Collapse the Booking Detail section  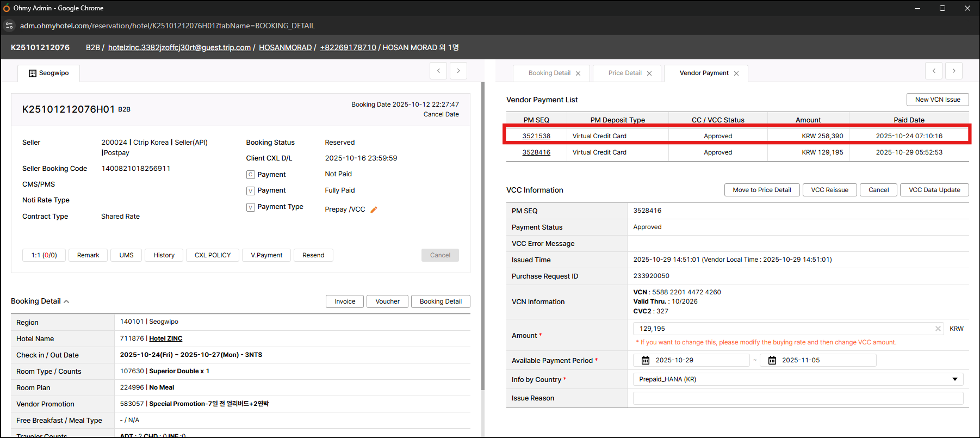click(66, 301)
